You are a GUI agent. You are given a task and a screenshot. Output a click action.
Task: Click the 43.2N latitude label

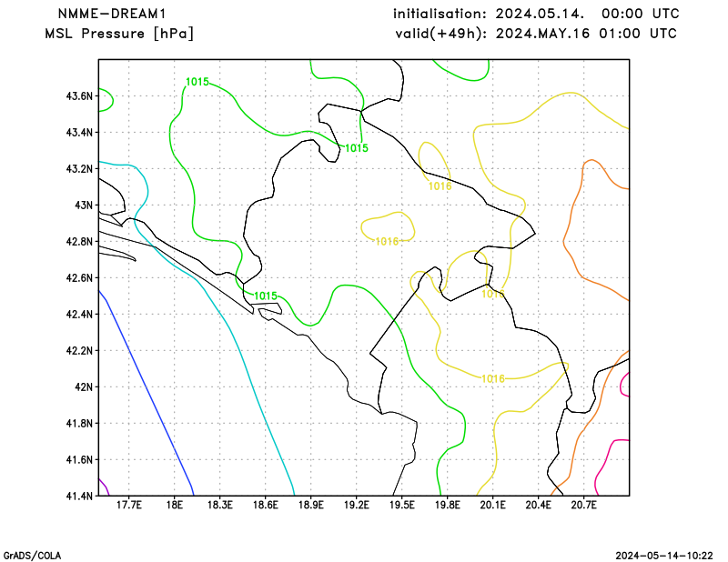tap(79, 168)
